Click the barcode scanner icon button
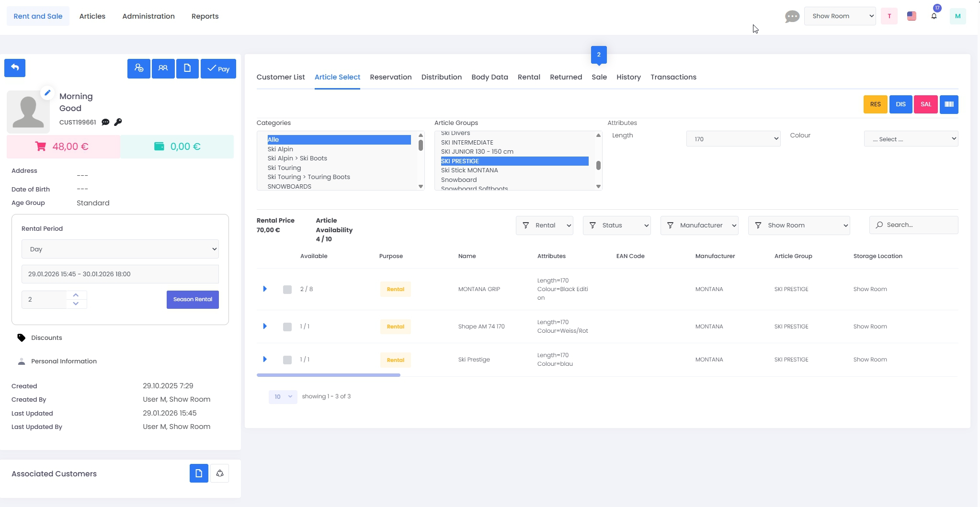 pos(948,104)
